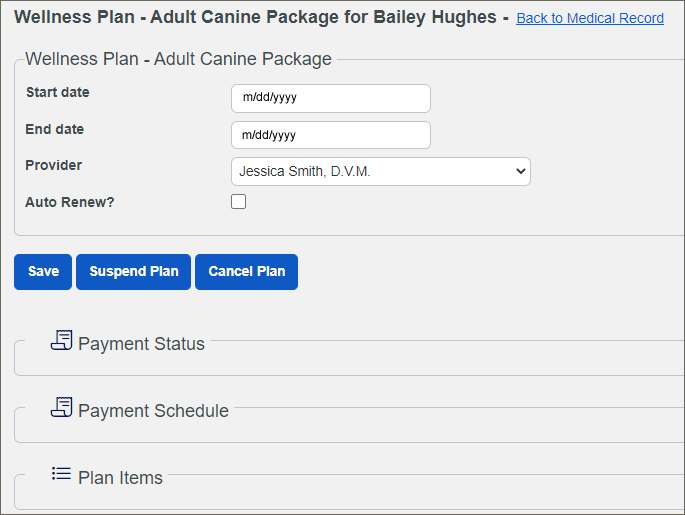The image size is (685, 515).
Task: Focus the End date input field
Action: click(331, 135)
